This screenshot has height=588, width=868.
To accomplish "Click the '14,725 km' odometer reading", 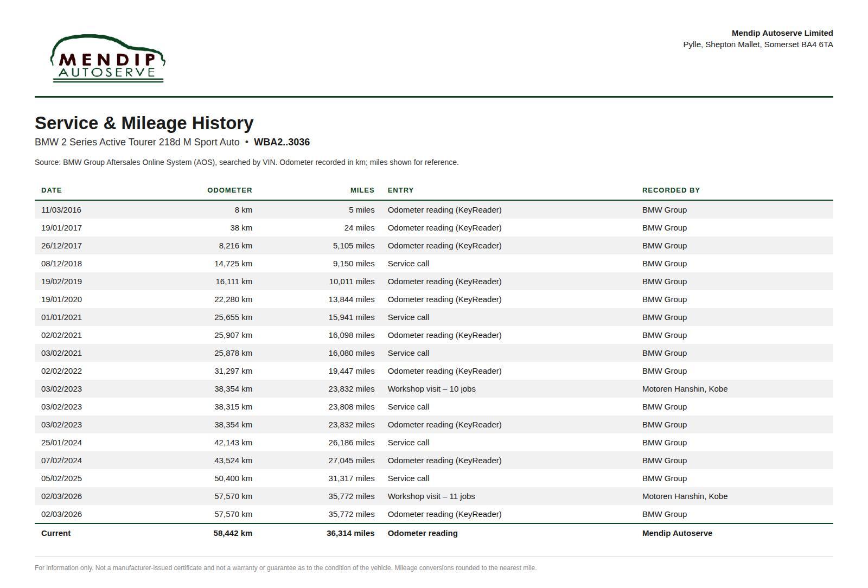I will 233,264.
